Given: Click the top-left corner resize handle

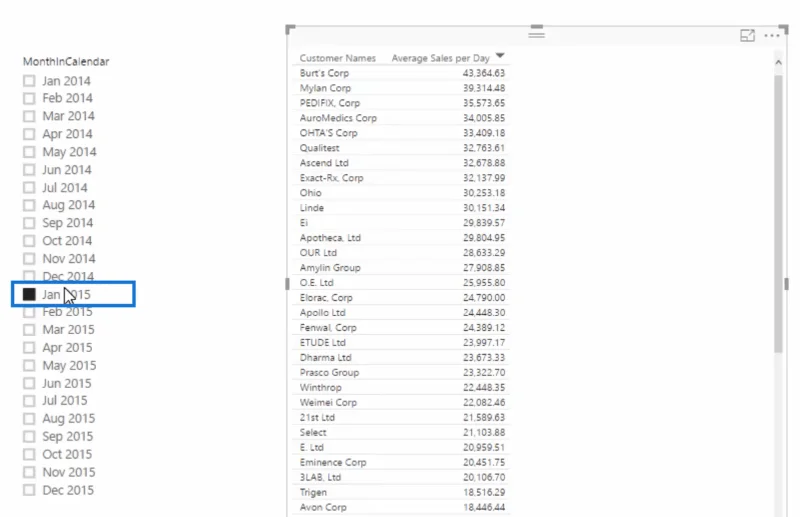Looking at the screenshot, I should (x=290, y=29).
